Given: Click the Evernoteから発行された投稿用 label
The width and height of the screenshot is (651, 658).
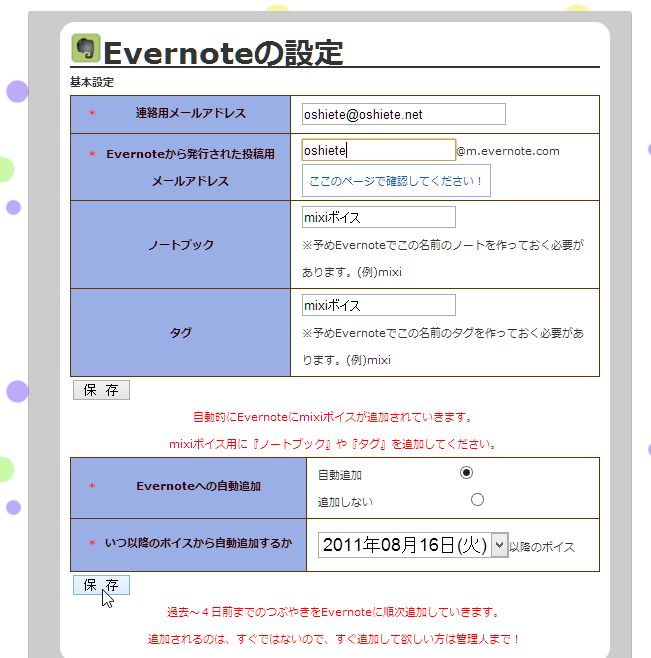Looking at the screenshot, I should point(191,154).
